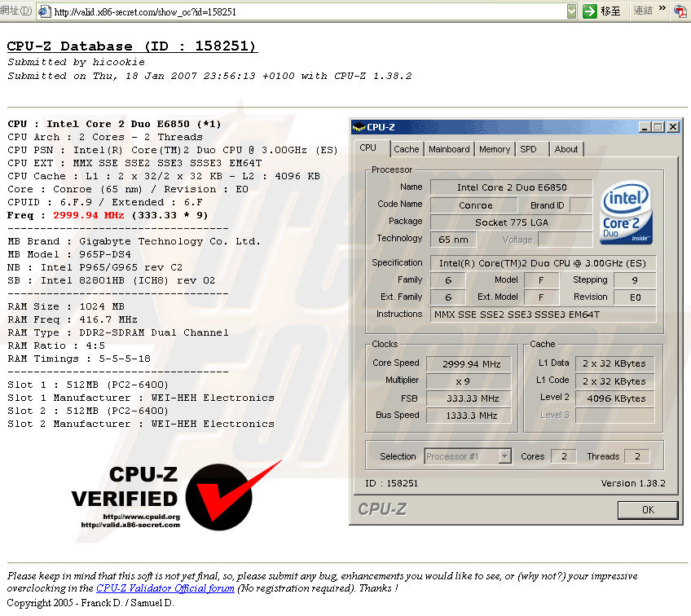The height and width of the screenshot is (616, 691).
Task: Click inside the URL address field
Action: click(x=310, y=11)
